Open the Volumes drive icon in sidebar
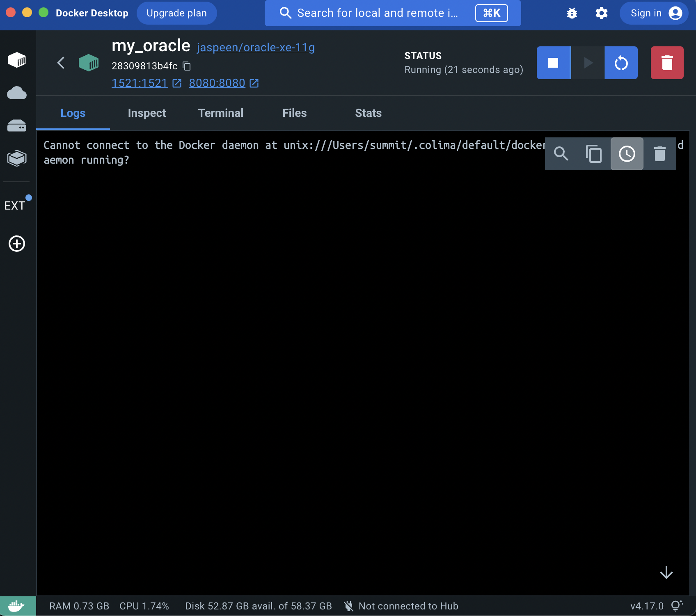The image size is (696, 616). click(17, 125)
